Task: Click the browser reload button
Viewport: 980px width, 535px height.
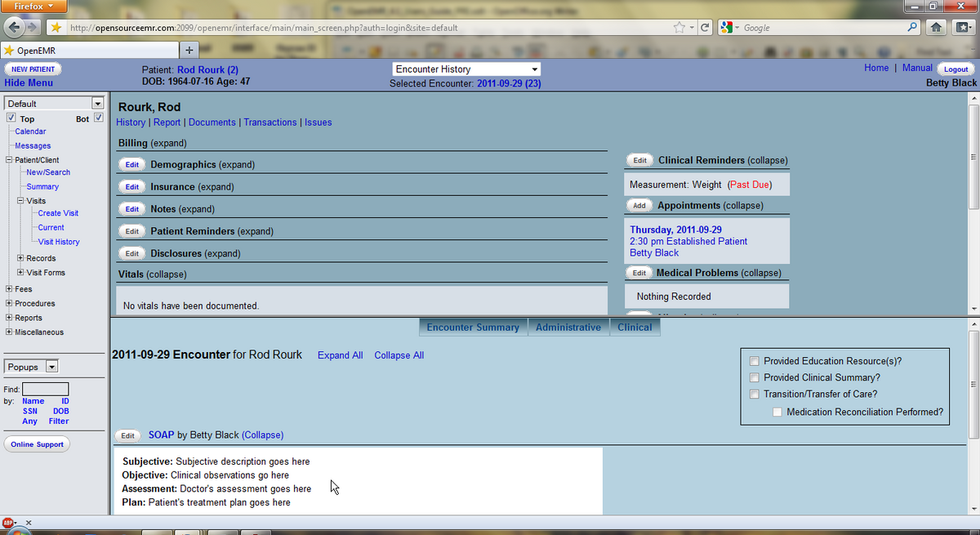Action: click(705, 28)
